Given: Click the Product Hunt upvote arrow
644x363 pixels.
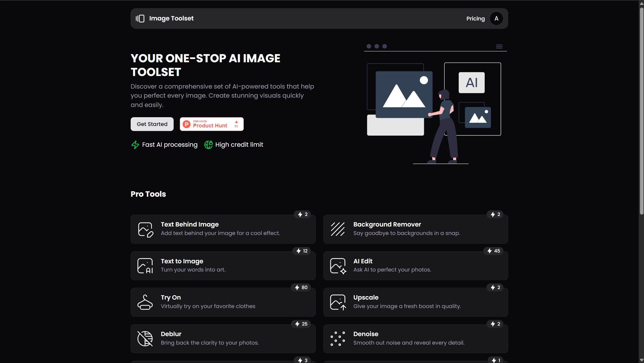Looking at the screenshot, I should [x=236, y=122].
